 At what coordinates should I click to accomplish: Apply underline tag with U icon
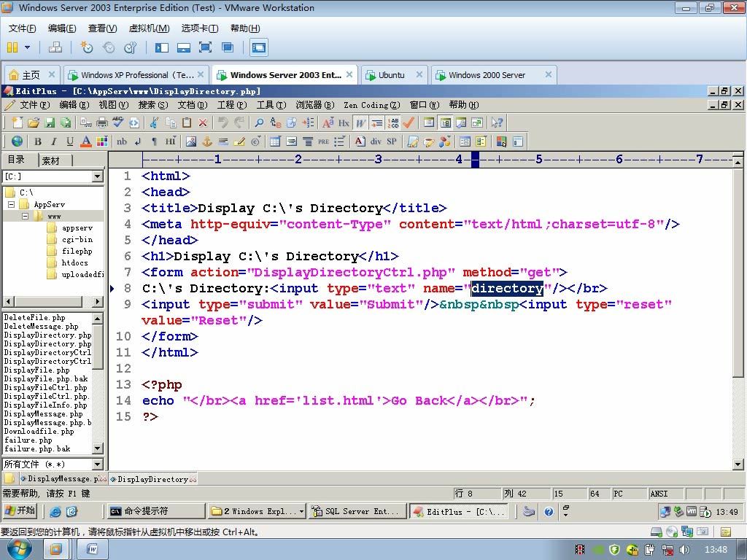70,141
